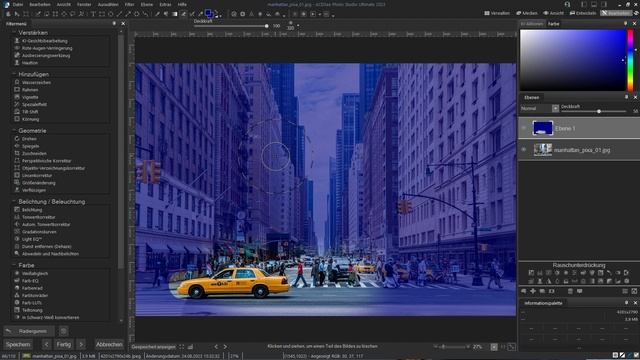Image resolution: width=640 pixels, height=360 pixels.
Task: Pin the Informationspalette panel
Action: (x=626, y=302)
